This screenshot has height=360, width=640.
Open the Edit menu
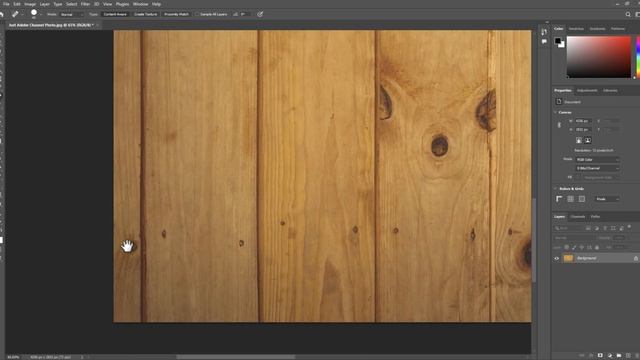pos(17,4)
